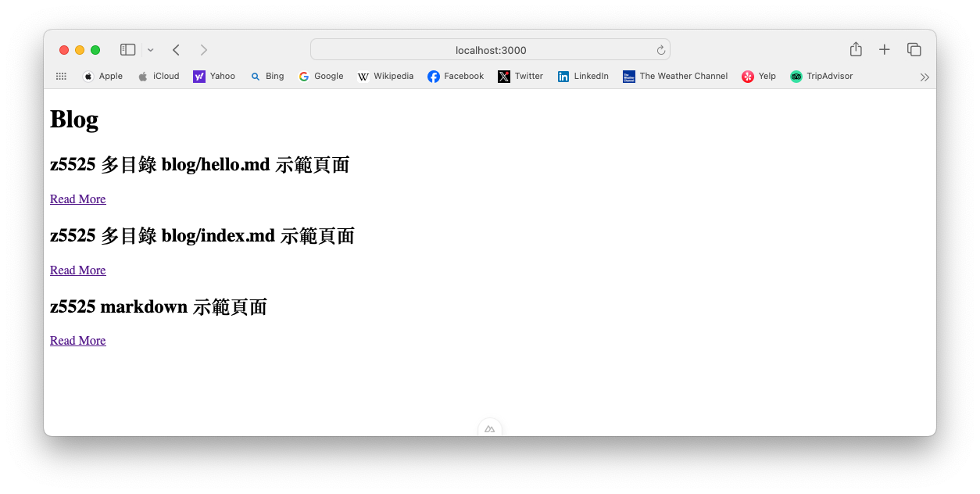Open the Share menu
This screenshot has height=494, width=980.
coord(855,48)
